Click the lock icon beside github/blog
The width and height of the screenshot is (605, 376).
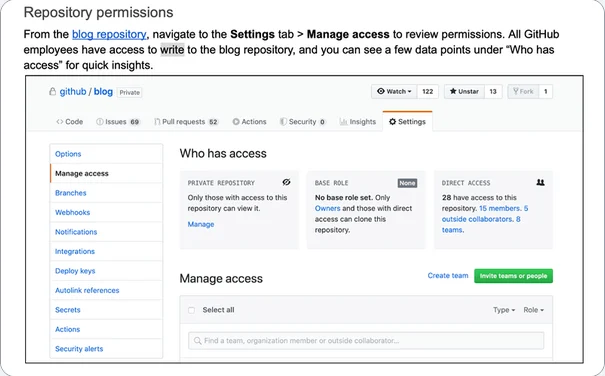click(52, 92)
